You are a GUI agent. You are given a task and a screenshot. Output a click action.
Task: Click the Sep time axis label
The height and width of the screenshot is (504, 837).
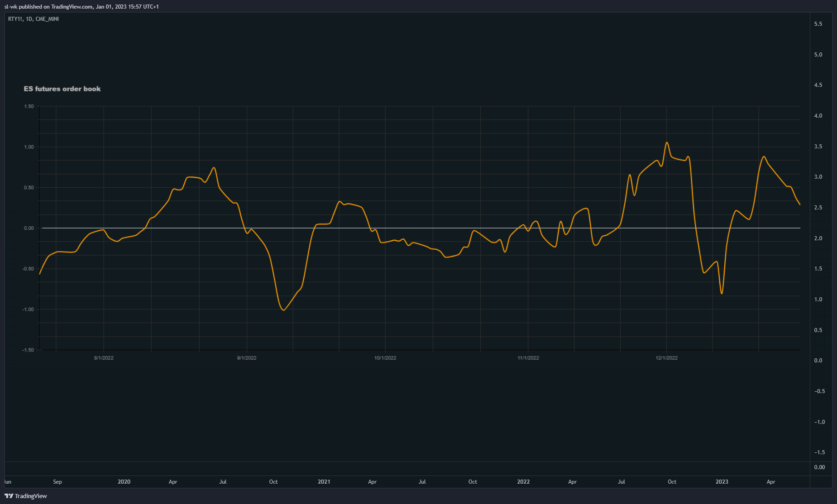point(57,482)
